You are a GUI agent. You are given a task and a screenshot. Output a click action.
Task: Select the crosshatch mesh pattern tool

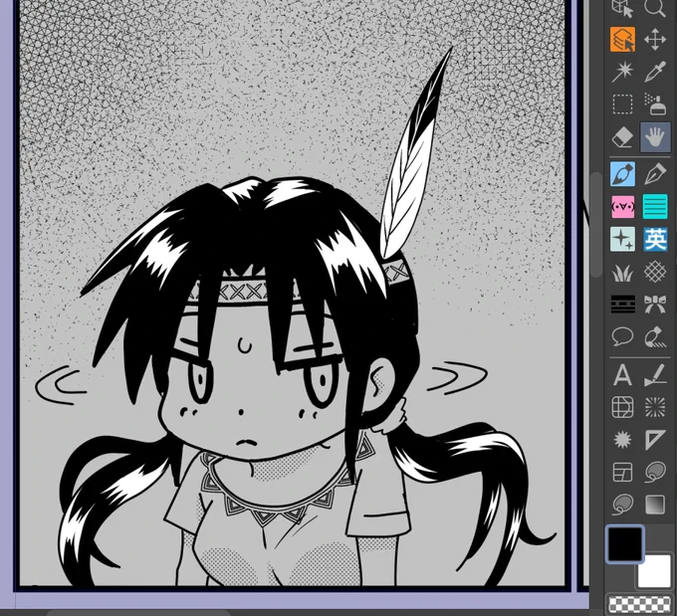(x=655, y=273)
